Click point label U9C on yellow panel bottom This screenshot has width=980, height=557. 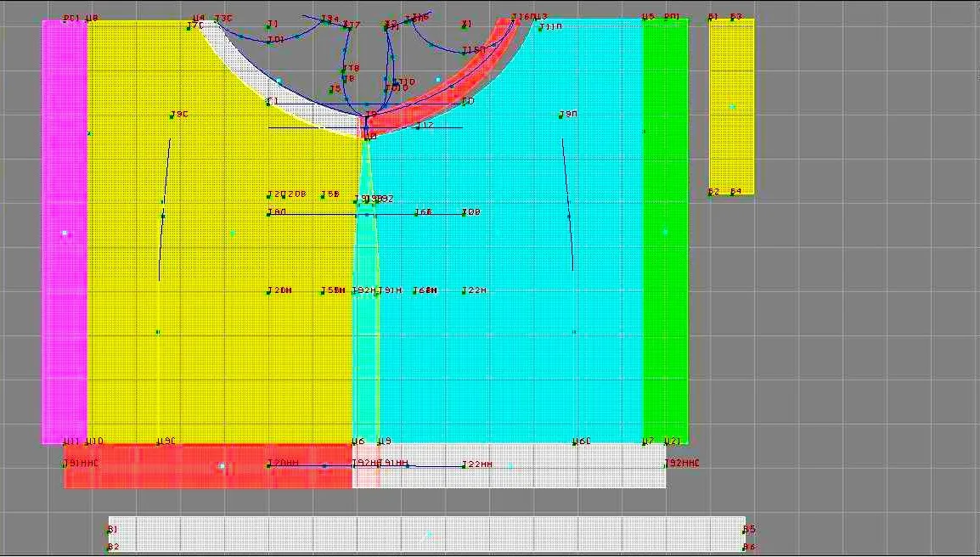[x=166, y=442]
